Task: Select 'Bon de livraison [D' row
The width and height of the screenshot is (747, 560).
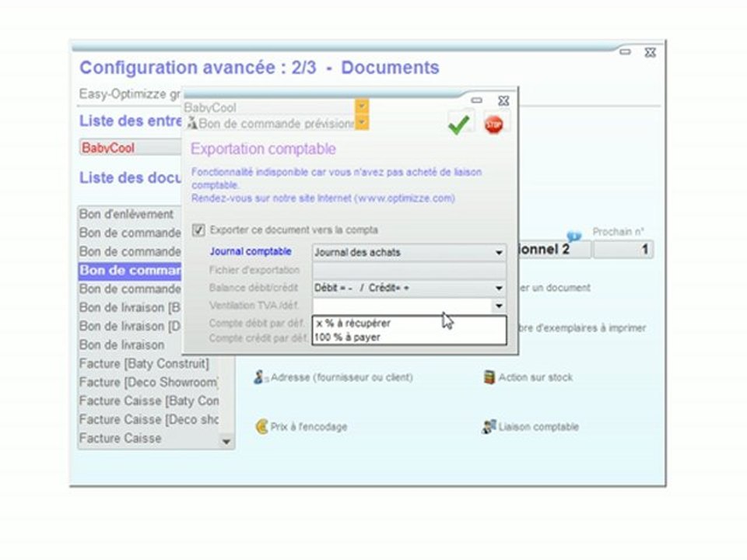Action: [x=130, y=326]
